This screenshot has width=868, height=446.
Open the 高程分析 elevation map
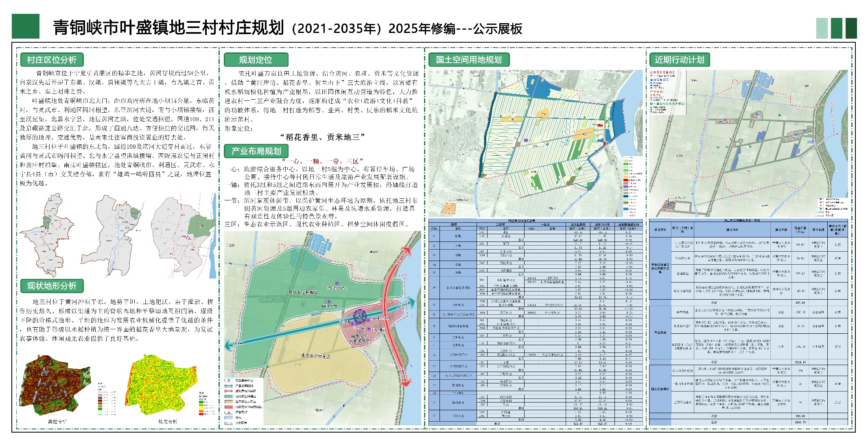point(55,385)
